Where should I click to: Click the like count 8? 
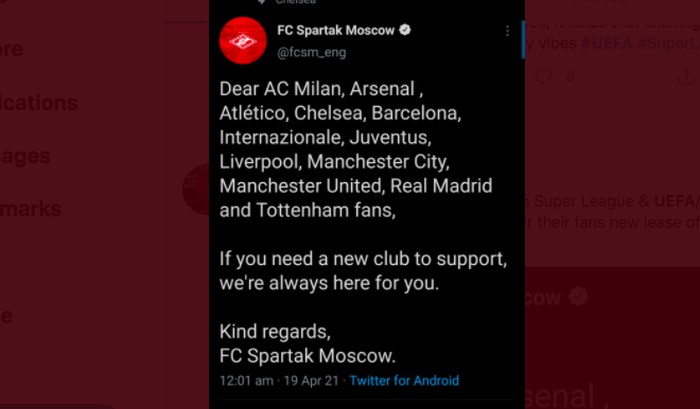[570, 77]
